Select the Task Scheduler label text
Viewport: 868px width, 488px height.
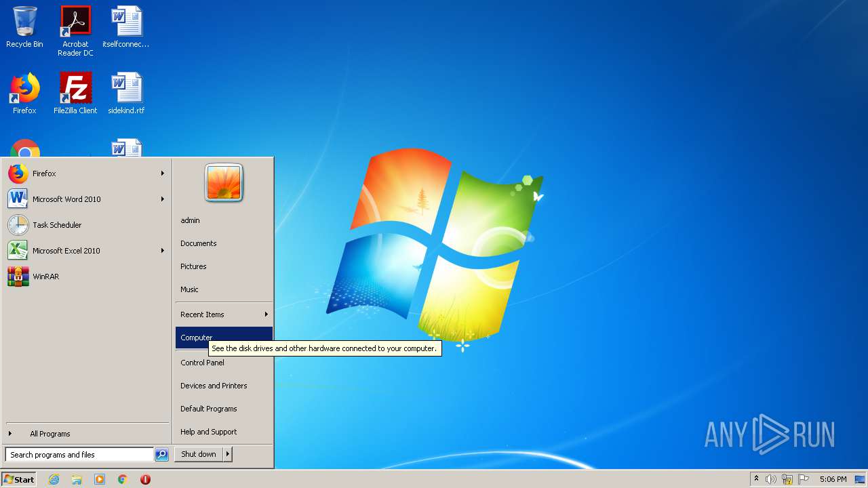point(57,225)
